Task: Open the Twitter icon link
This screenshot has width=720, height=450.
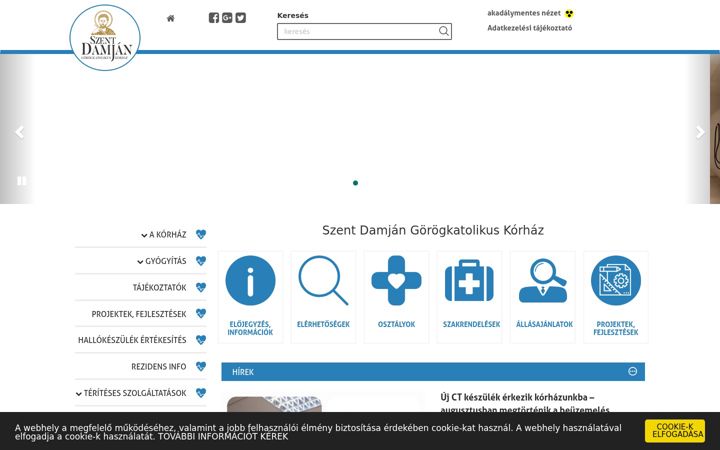Action: (241, 18)
